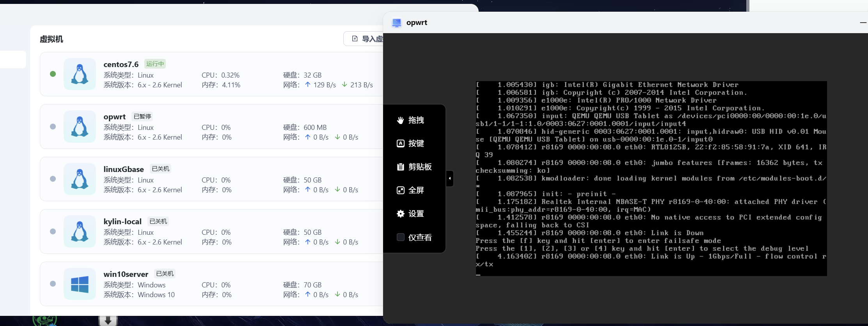868x326 pixels.
Task: Select the kylin-local penguin icon
Action: tap(80, 231)
